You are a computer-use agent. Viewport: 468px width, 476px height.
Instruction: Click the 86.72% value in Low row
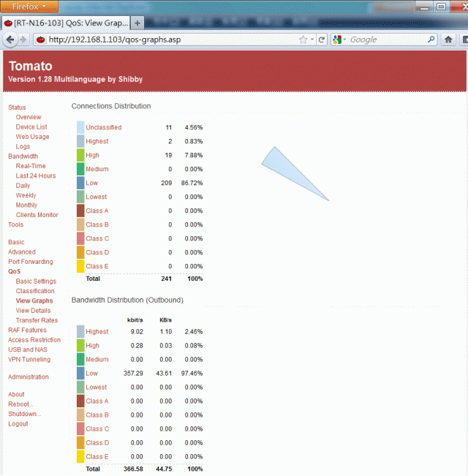click(192, 183)
